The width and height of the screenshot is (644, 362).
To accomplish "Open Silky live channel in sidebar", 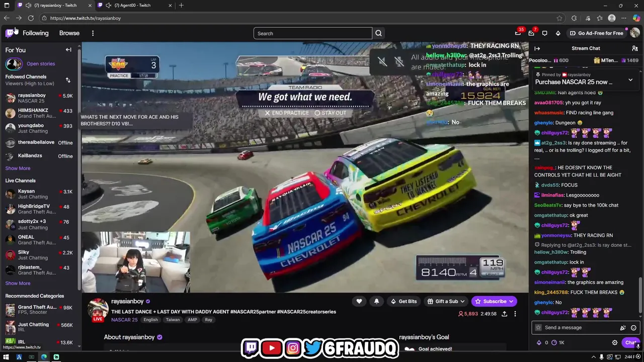I will tap(39, 255).
